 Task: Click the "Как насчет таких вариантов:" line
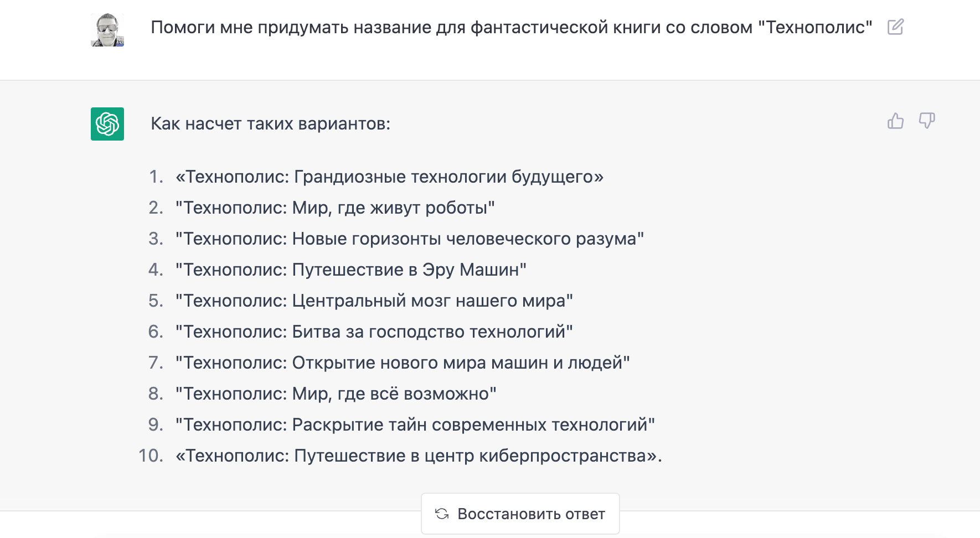270,123
